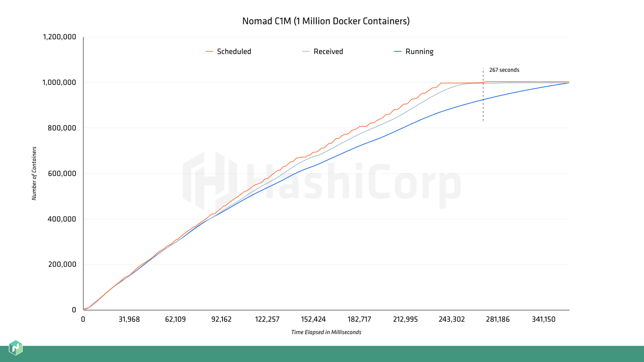Click the orange Scheduled legend marker
This screenshot has height=362, width=644.
tap(210, 51)
